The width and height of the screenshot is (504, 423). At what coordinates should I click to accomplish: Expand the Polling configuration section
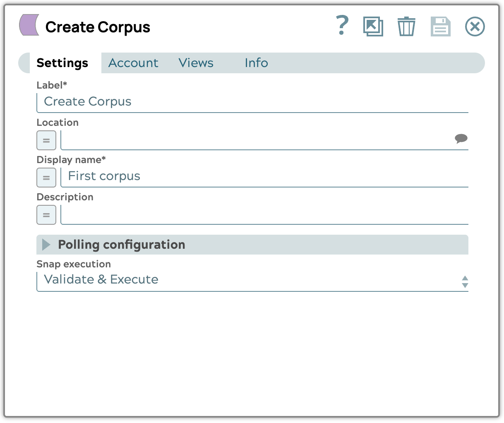click(x=46, y=245)
